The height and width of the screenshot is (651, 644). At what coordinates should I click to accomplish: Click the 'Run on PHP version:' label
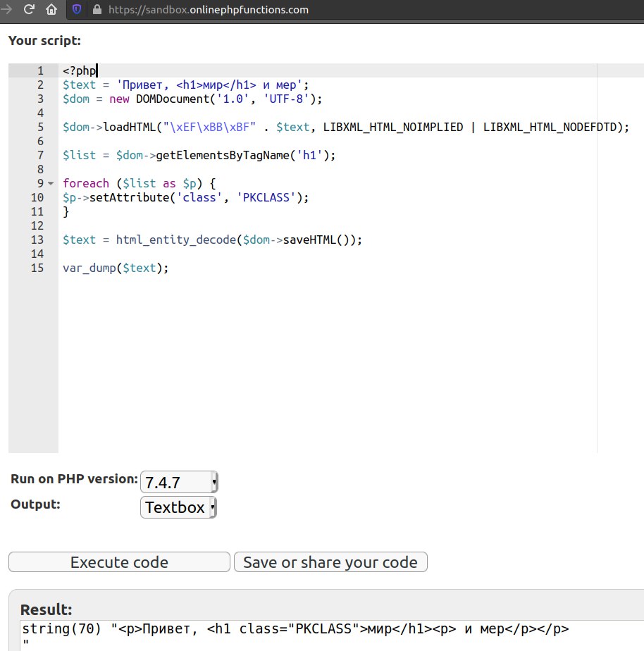pos(74,478)
